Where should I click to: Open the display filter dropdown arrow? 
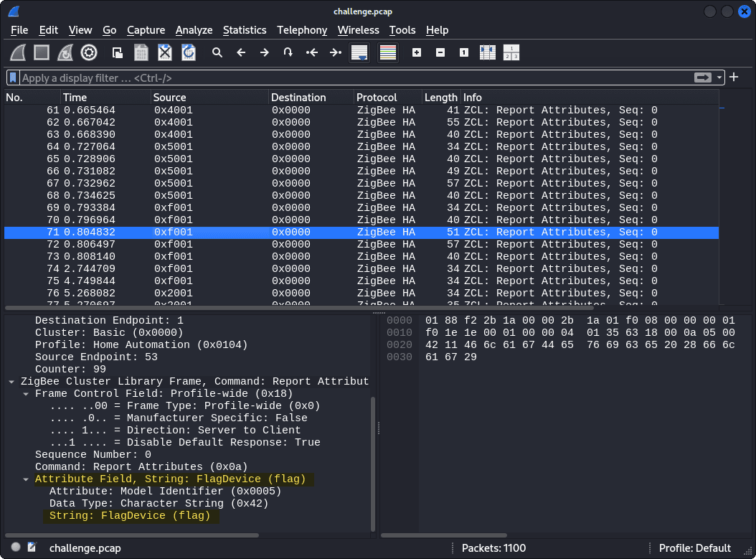(x=720, y=77)
